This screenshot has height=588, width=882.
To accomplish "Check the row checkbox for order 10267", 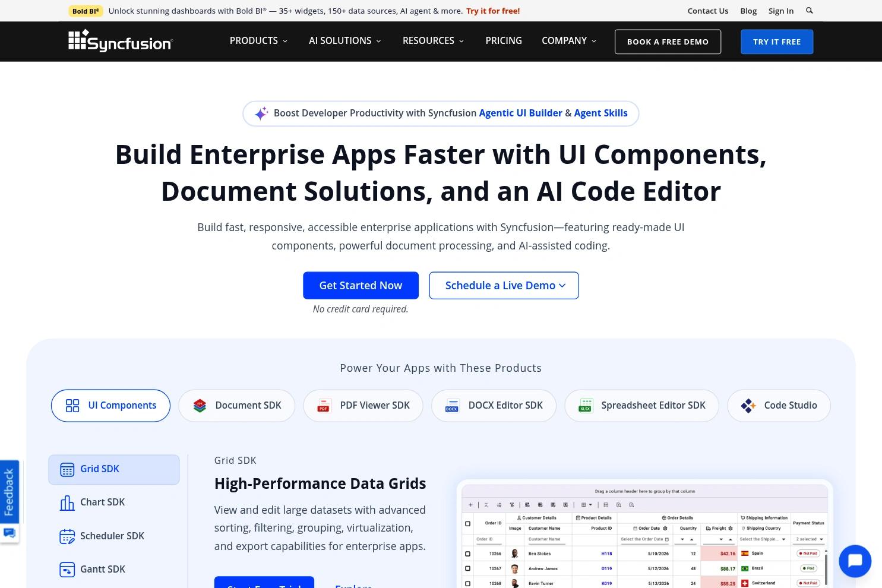I will pos(467,568).
